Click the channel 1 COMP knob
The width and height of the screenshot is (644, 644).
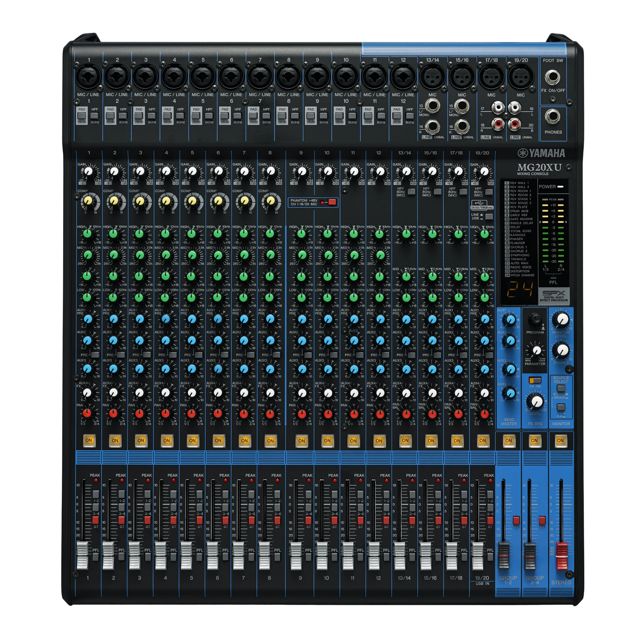pos(88,201)
